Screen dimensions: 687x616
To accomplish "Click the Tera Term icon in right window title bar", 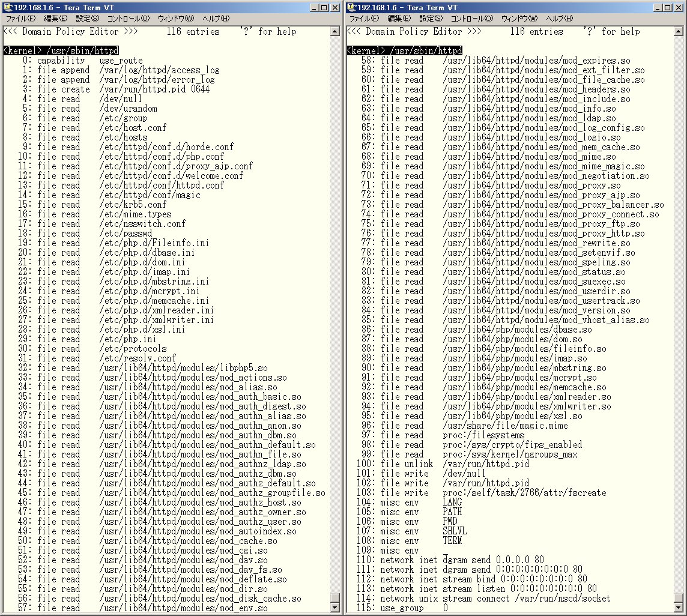I will (351, 7).
